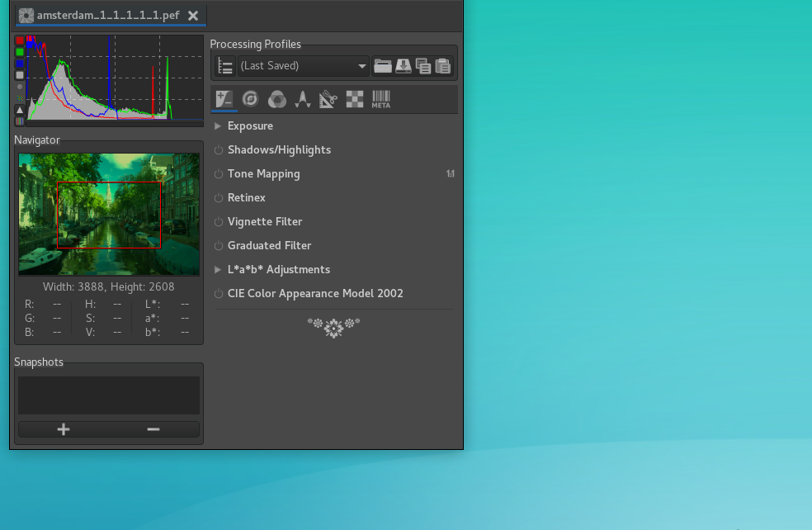Click the CIE Color Appearance Model 2002 label
This screenshot has height=530, width=812.
(x=315, y=294)
